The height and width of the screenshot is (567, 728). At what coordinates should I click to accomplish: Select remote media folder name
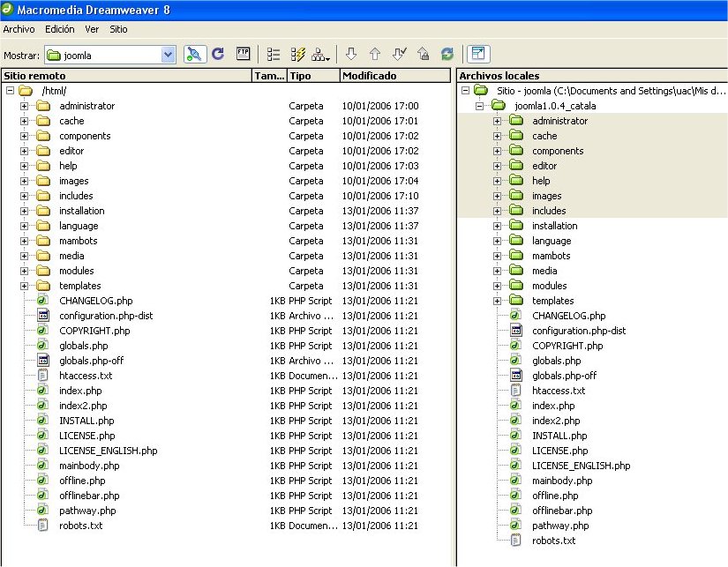coord(71,256)
